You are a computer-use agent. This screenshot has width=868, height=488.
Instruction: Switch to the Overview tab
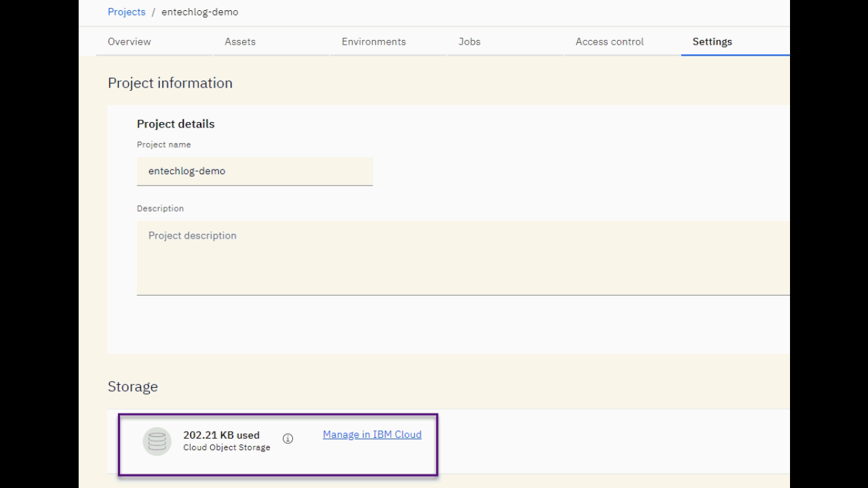[x=130, y=41]
